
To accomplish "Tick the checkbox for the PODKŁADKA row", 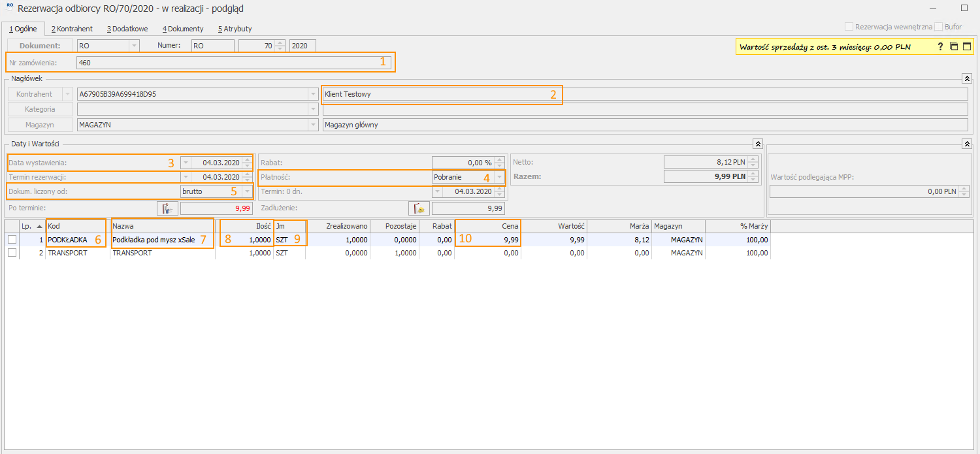I will (12, 240).
